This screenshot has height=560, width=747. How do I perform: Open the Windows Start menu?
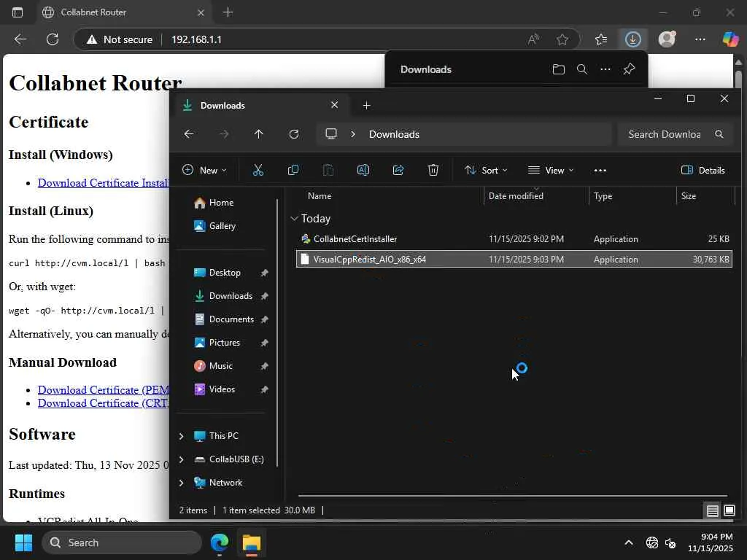[23, 542]
